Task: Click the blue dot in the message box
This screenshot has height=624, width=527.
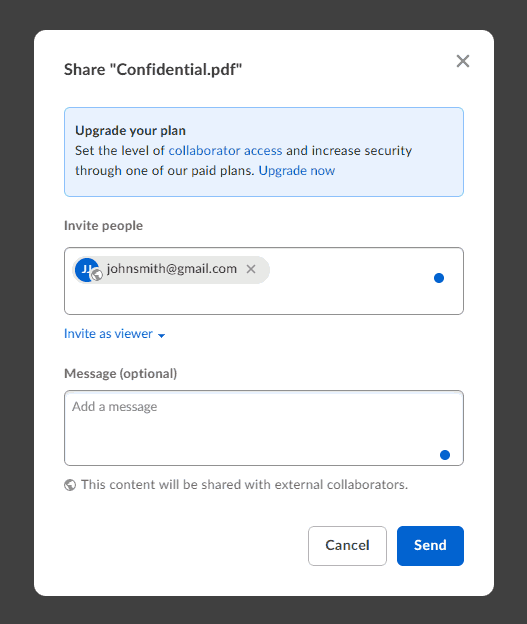Action: [445, 455]
